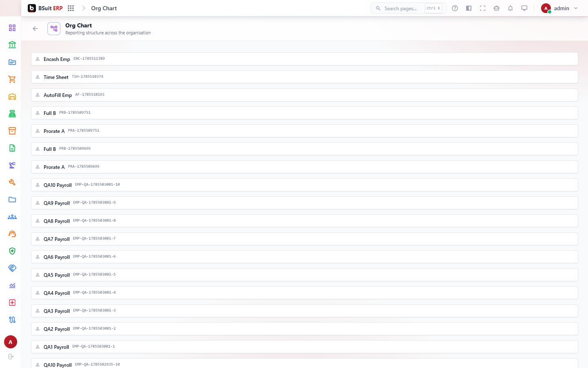Select Prorate A with ID PRA-1785509699
Screen dimensions: 588x368
pyautogui.click(x=305, y=167)
